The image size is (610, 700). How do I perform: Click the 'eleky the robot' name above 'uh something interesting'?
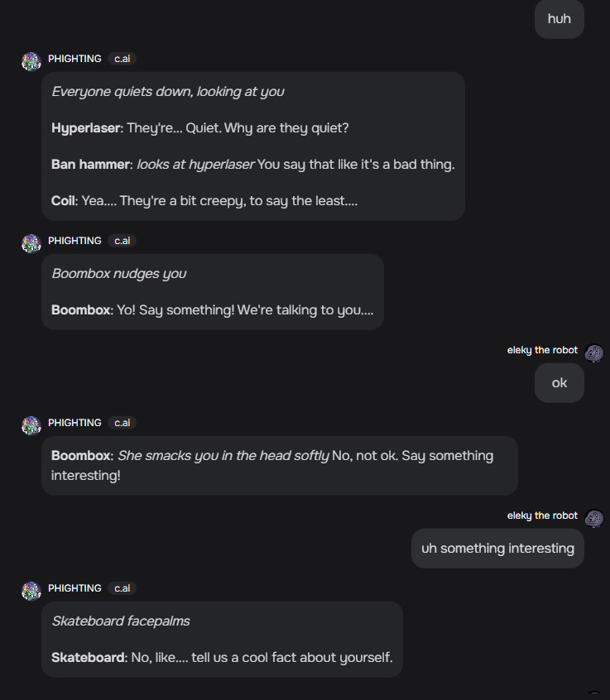[542, 515]
